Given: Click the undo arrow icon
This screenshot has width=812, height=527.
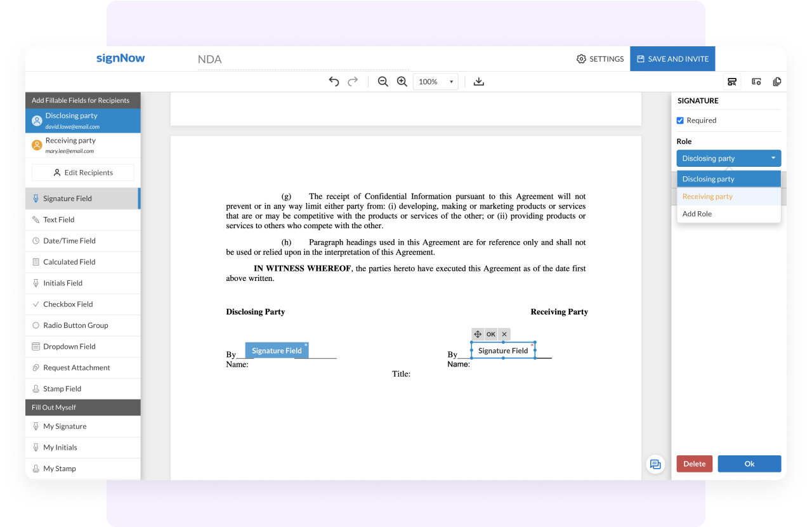Looking at the screenshot, I should (x=334, y=81).
